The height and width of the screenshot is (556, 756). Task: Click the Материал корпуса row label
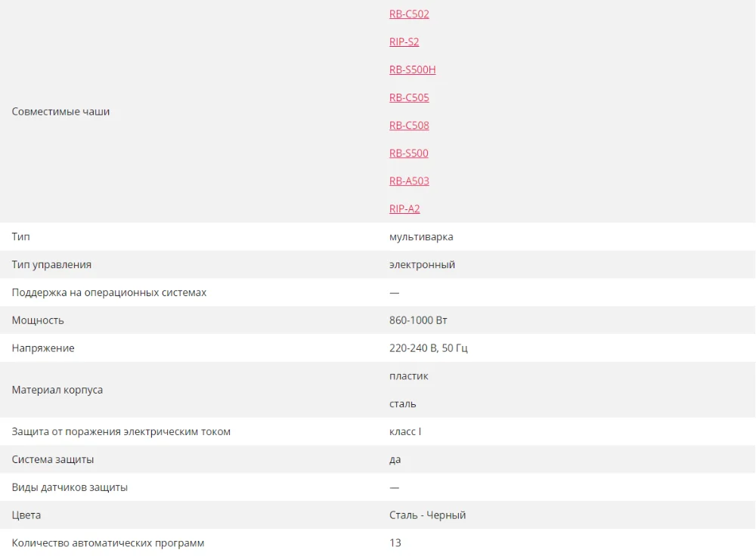(x=57, y=390)
